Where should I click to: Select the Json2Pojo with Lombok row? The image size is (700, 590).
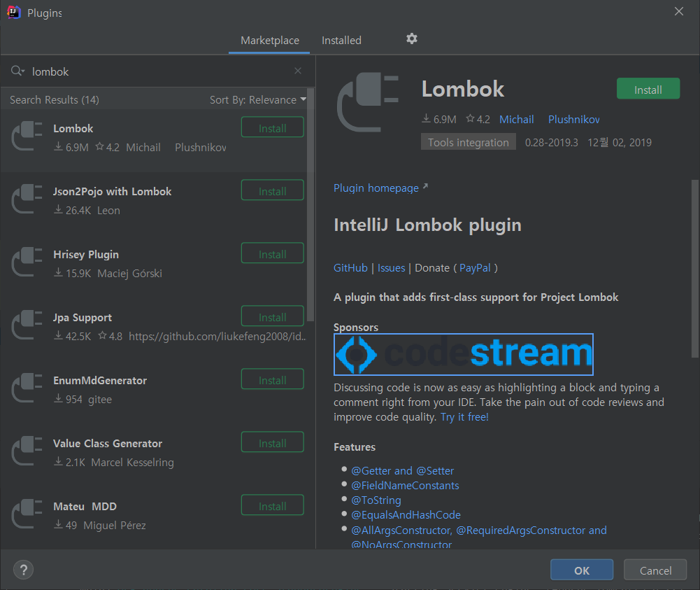tap(154, 204)
